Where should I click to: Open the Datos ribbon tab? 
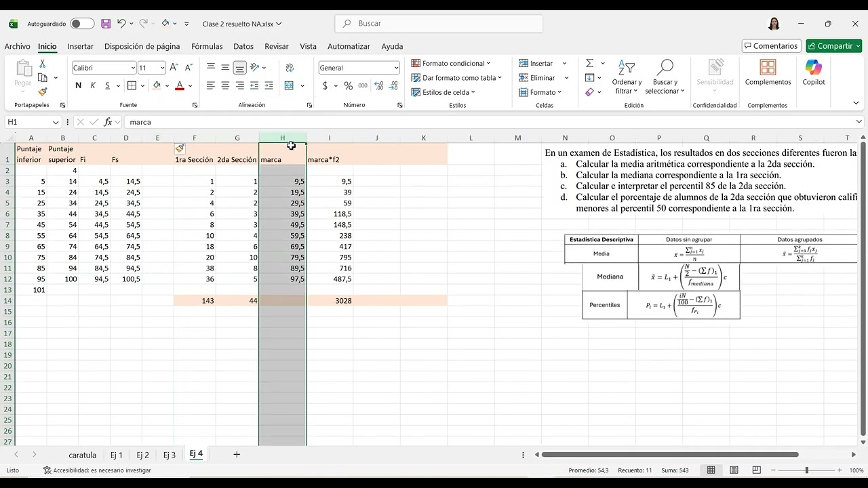tap(243, 46)
